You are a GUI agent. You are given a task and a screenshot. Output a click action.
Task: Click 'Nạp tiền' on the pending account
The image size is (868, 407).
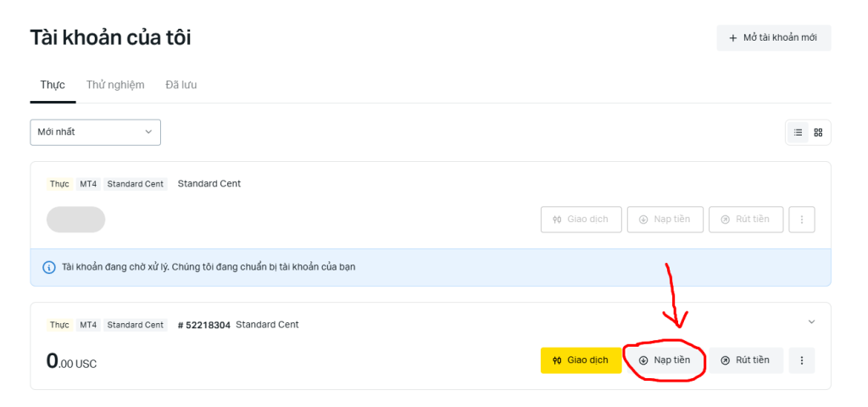665,220
